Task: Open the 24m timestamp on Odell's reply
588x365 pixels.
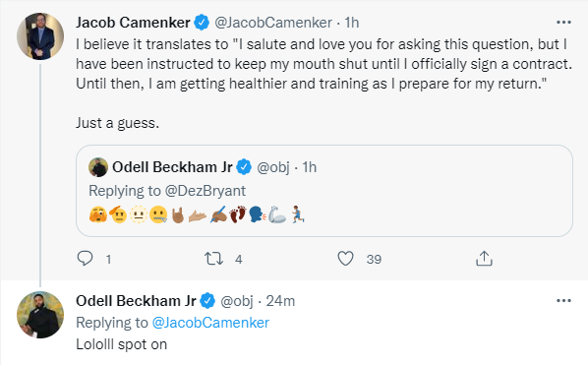Action: coord(280,301)
